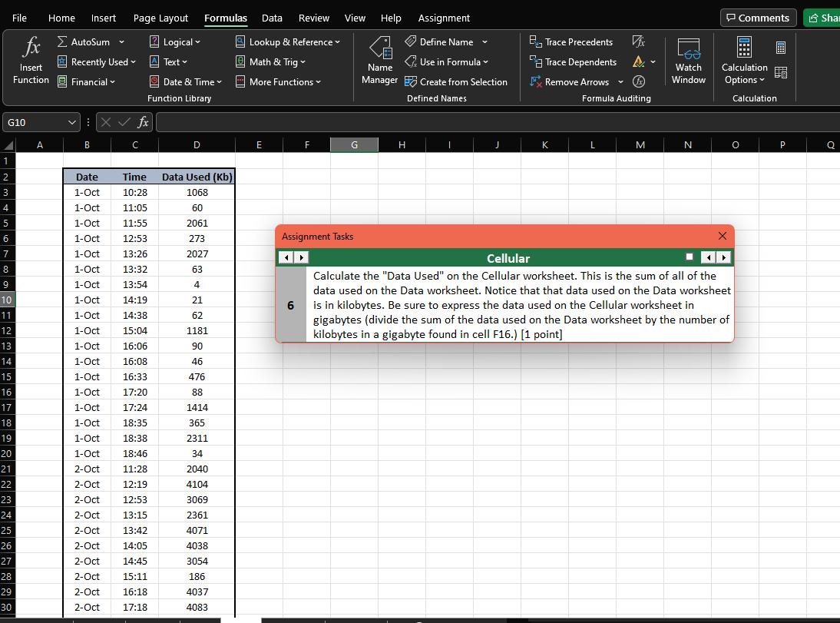The image size is (840, 623).
Task: Select cell D5 containing 2061
Action: [197, 223]
